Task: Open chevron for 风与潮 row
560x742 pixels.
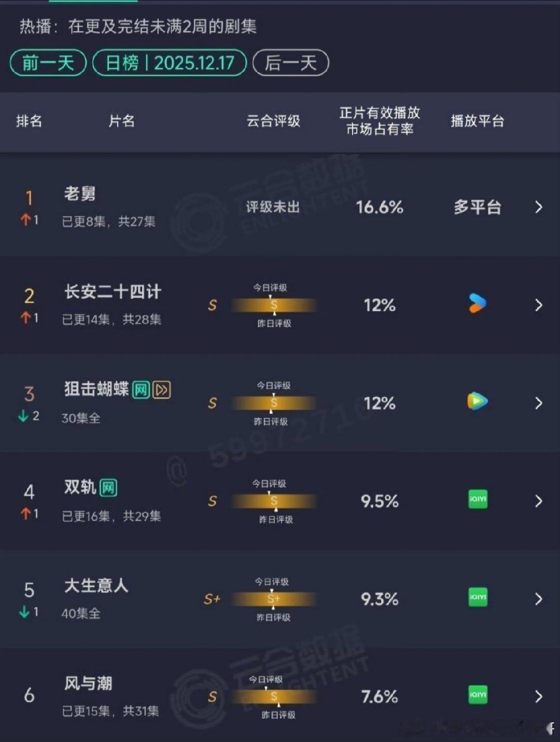Action: (x=538, y=696)
